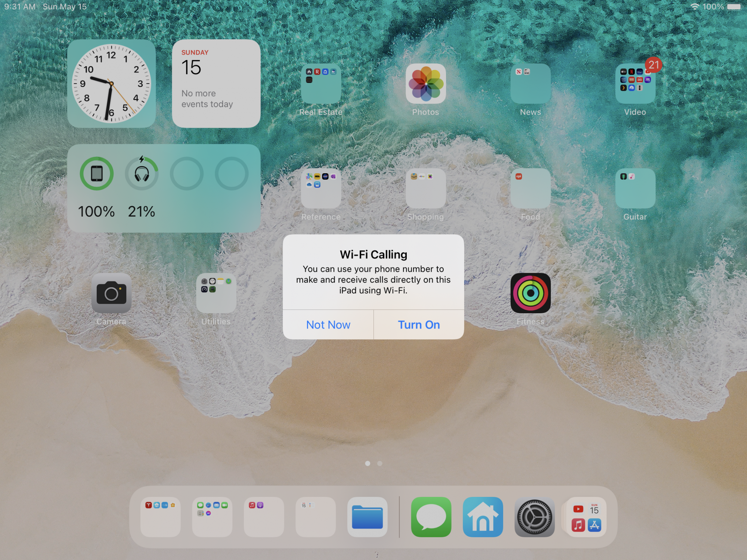747x560 pixels.
Task: Launch the Fitness app
Action: (x=530, y=293)
